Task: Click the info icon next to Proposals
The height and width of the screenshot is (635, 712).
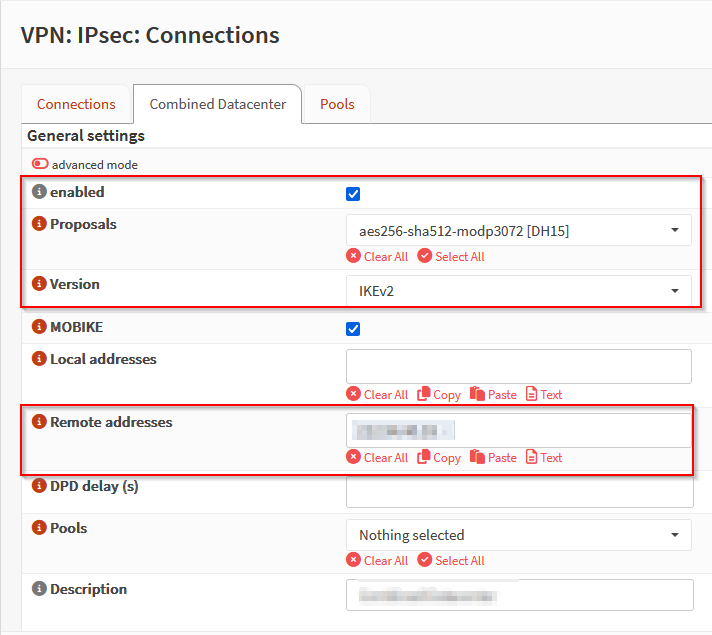Action: 39,225
